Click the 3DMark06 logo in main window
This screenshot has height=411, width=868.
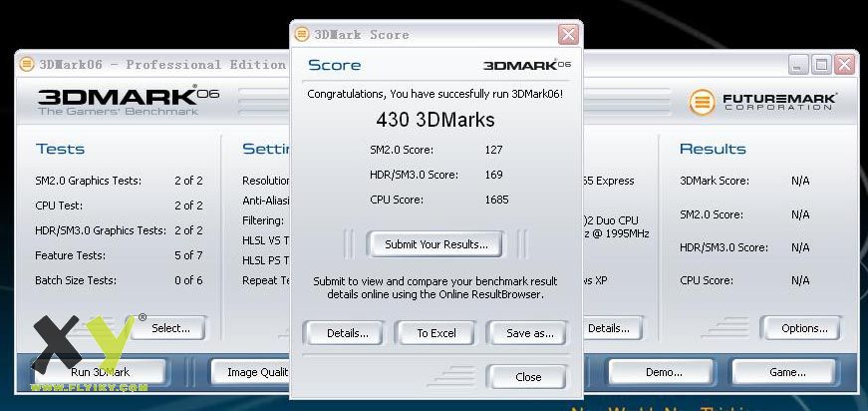click(128, 100)
